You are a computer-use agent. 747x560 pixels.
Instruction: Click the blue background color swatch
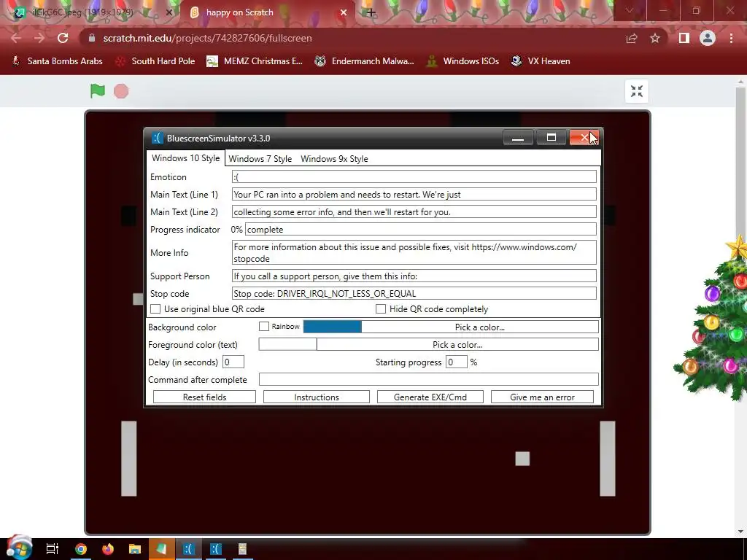point(333,327)
